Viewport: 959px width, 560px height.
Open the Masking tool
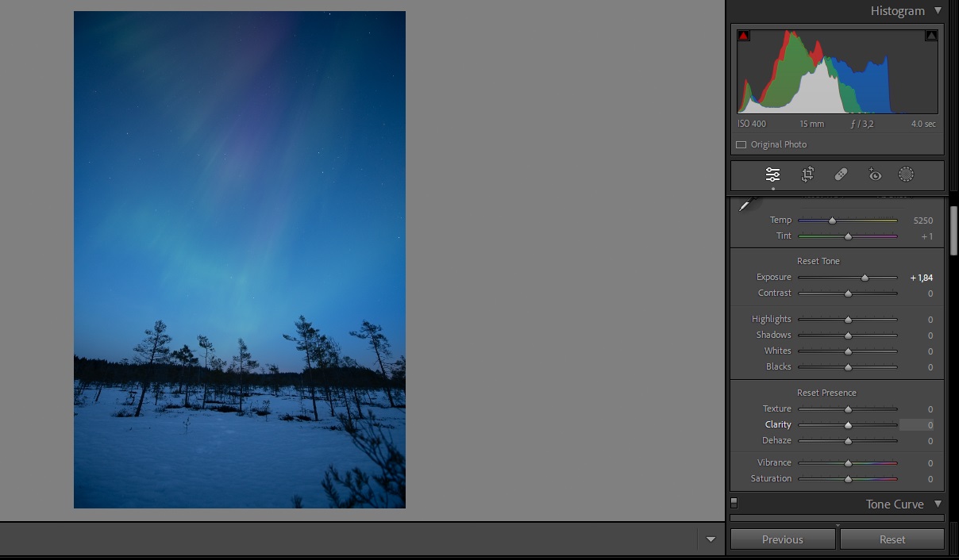coord(907,175)
